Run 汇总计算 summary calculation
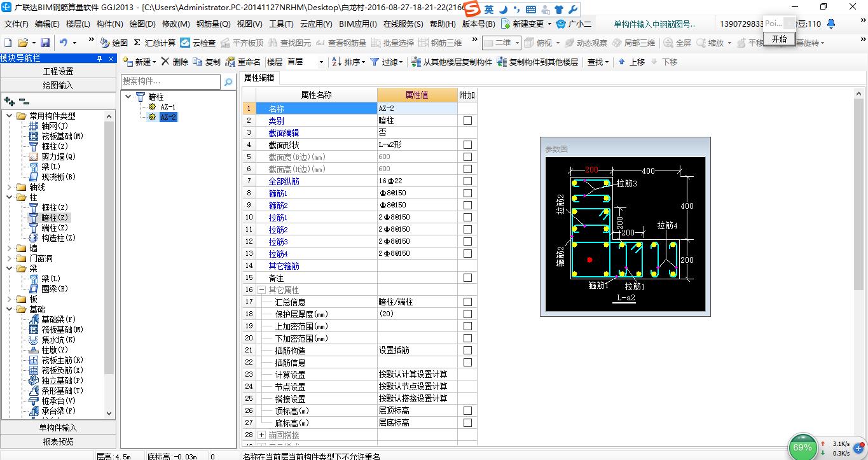 pos(155,43)
